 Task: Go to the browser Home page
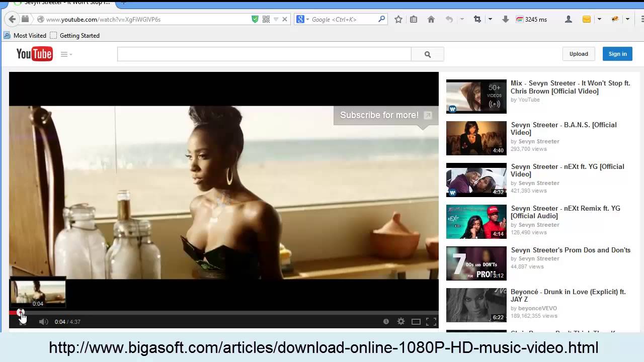[431, 19]
